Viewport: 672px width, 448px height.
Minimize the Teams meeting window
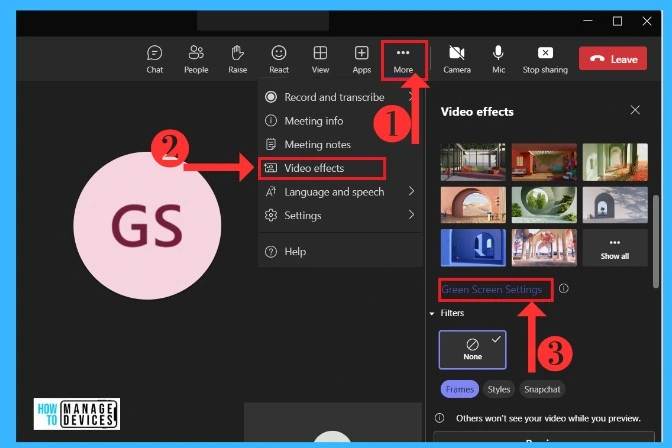click(x=588, y=21)
